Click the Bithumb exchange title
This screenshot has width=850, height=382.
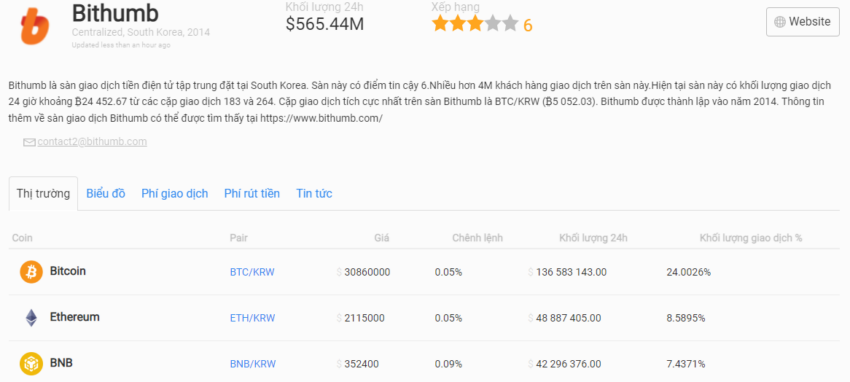tap(115, 13)
